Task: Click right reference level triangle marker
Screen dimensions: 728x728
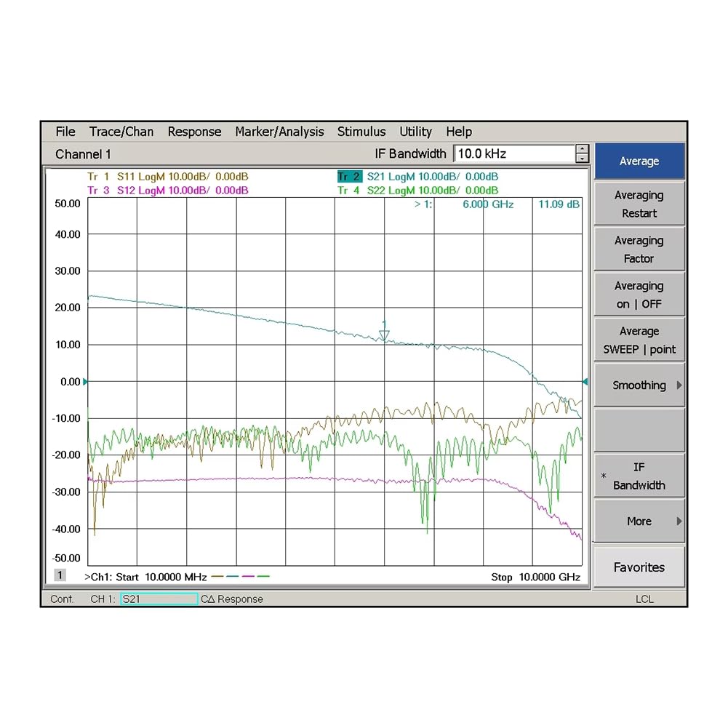Action: click(x=585, y=382)
